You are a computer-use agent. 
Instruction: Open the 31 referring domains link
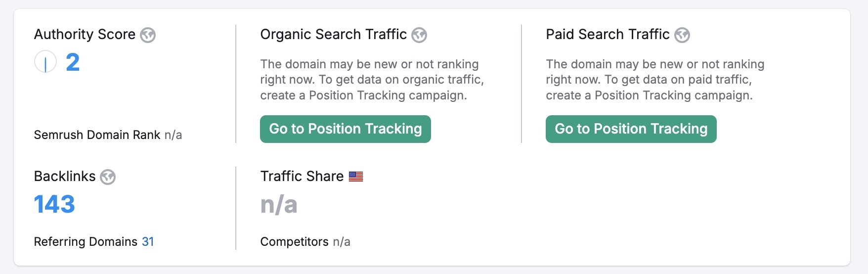pos(148,242)
